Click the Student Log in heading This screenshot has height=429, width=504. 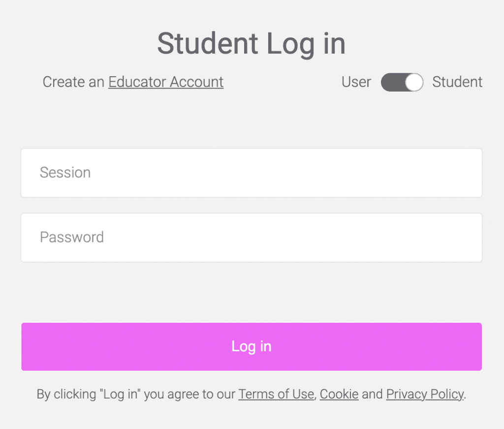pyautogui.click(x=252, y=44)
